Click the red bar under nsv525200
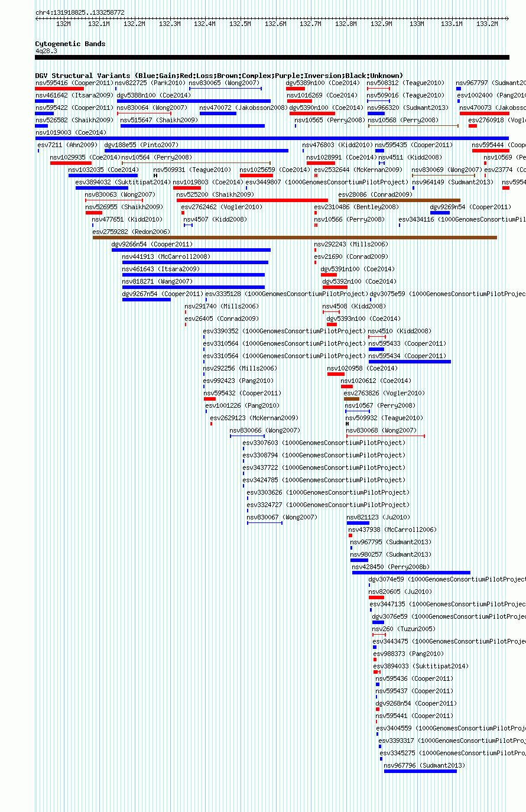This screenshot has height=812, width=526. coord(252,200)
